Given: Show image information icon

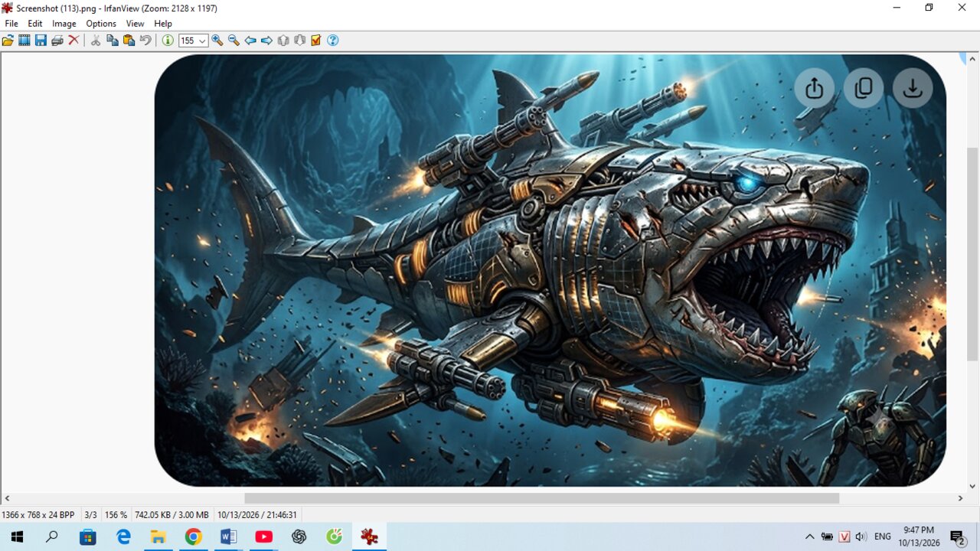Looking at the screenshot, I should [168, 41].
